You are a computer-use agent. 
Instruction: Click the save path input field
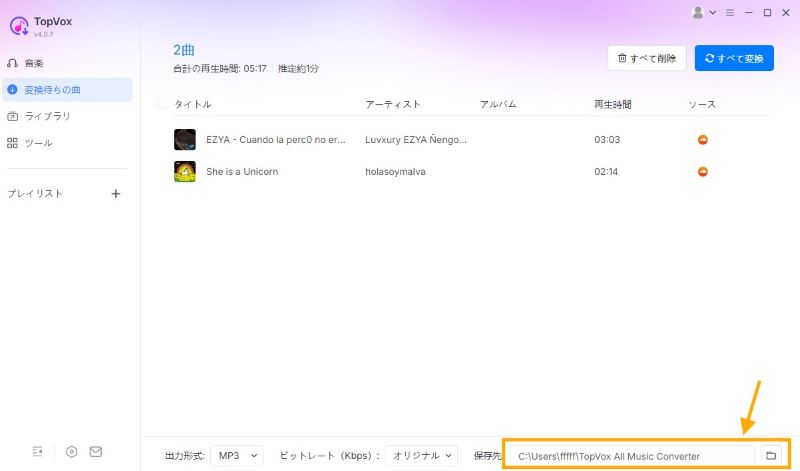632,456
